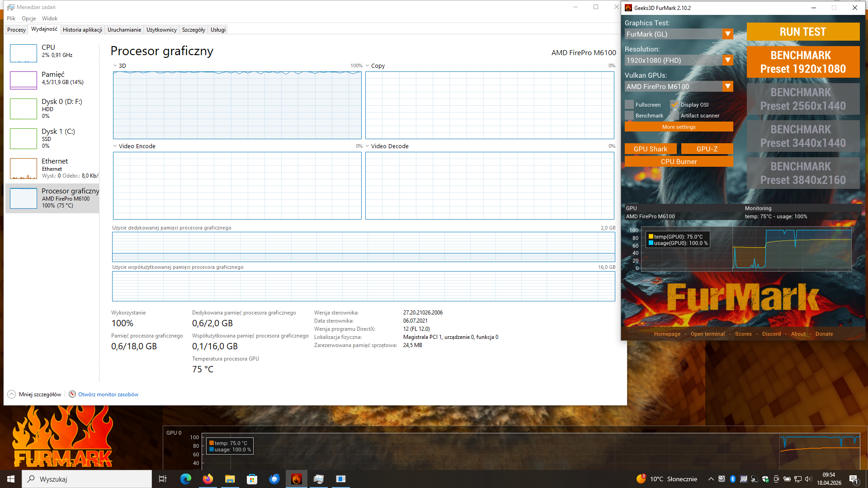The height and width of the screenshot is (488, 868).
Task: Open the network tray icon
Action: point(798,479)
